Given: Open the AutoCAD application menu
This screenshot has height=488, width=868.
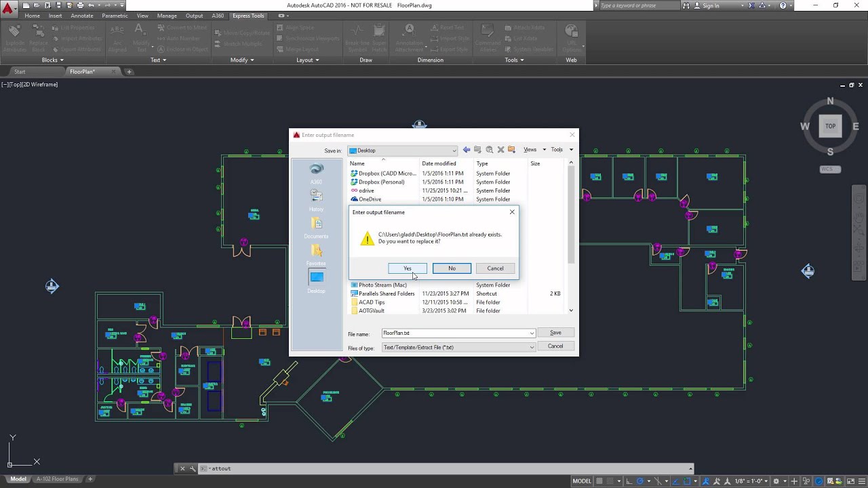Looking at the screenshot, I should 9,9.
